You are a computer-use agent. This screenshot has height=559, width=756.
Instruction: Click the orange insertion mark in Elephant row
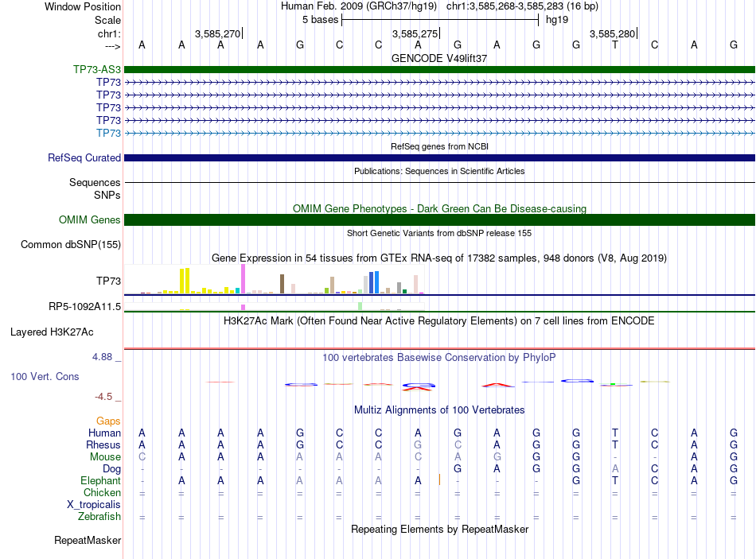click(x=439, y=479)
